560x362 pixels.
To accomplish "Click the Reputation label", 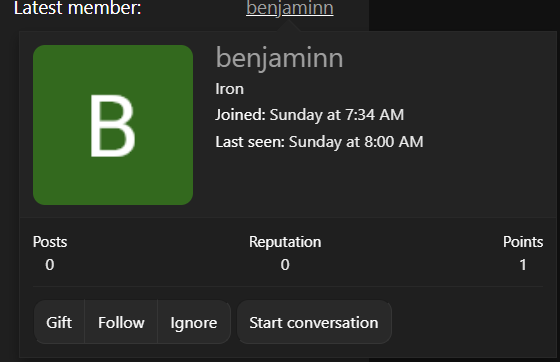I will tap(285, 242).
